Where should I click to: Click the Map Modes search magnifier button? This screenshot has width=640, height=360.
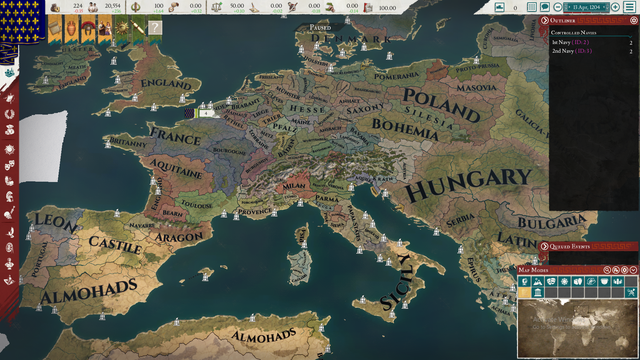pos(607,270)
